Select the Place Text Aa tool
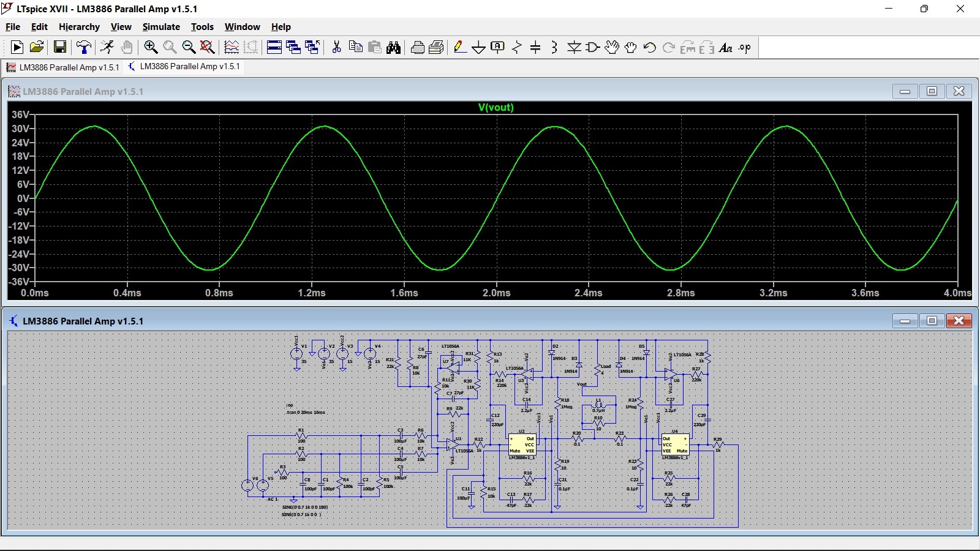980x551 pixels. pyautogui.click(x=726, y=47)
